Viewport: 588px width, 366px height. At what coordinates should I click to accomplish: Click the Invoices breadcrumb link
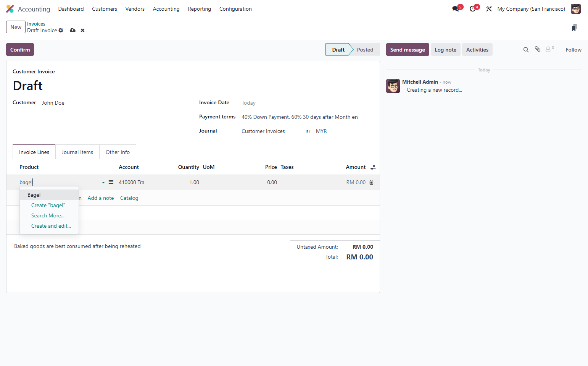point(36,24)
